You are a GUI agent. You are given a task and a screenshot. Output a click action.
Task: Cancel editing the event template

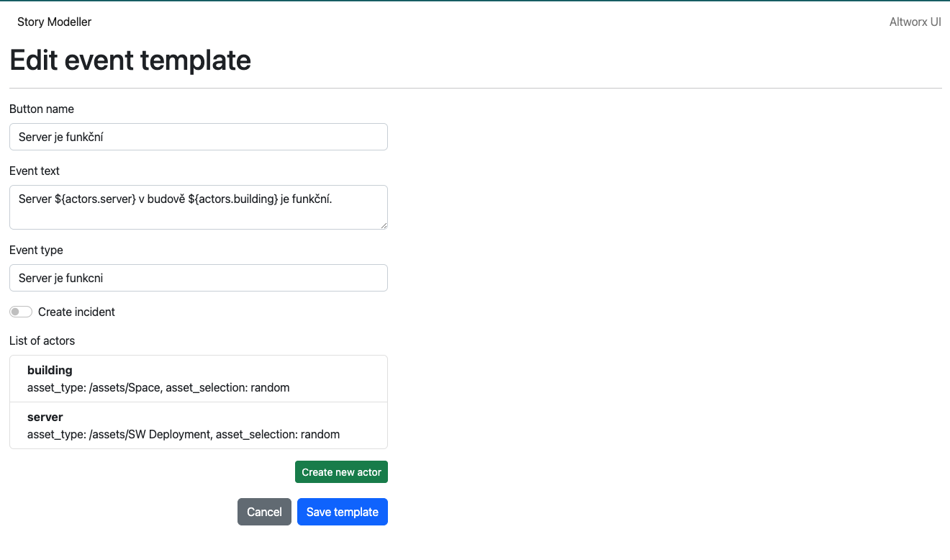[264, 512]
